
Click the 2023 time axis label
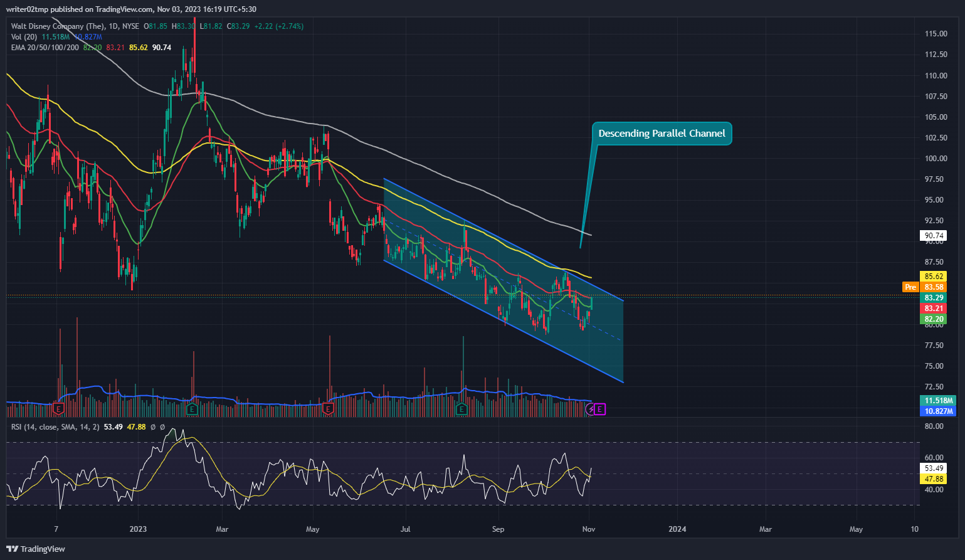pyautogui.click(x=138, y=529)
